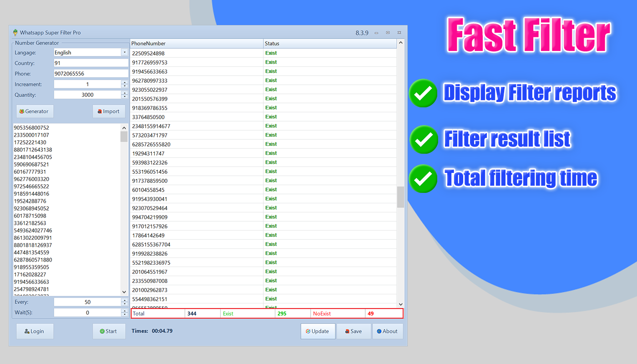The image size is (637, 364).
Task: Increase the Every value stepper
Action: point(125,300)
